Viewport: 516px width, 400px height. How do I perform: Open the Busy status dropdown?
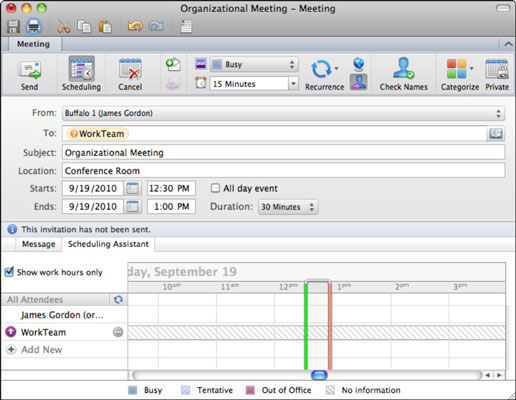click(x=254, y=64)
